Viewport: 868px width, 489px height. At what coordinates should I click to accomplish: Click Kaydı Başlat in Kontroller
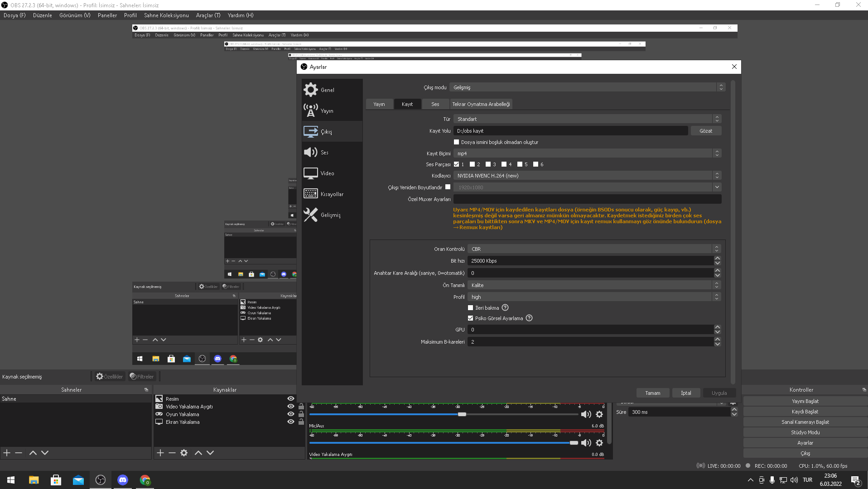[x=805, y=411]
